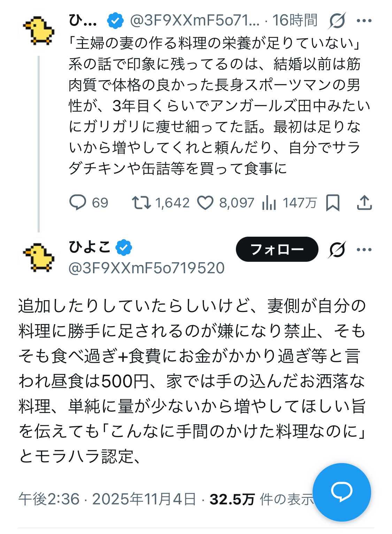Open Grok icon beside the follow button
Screen dimensions: 392x534
click(x=337, y=250)
